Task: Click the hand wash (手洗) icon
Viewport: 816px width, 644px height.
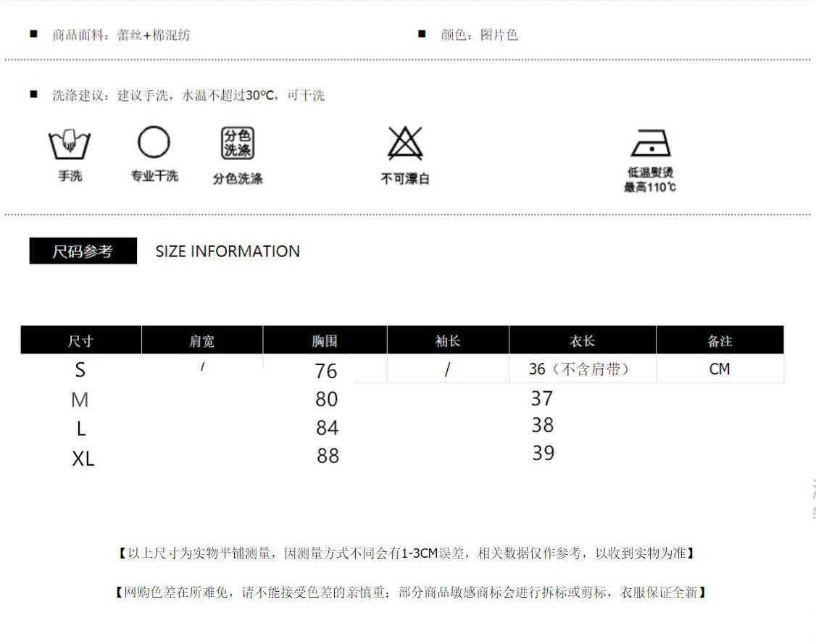Action: [x=70, y=144]
